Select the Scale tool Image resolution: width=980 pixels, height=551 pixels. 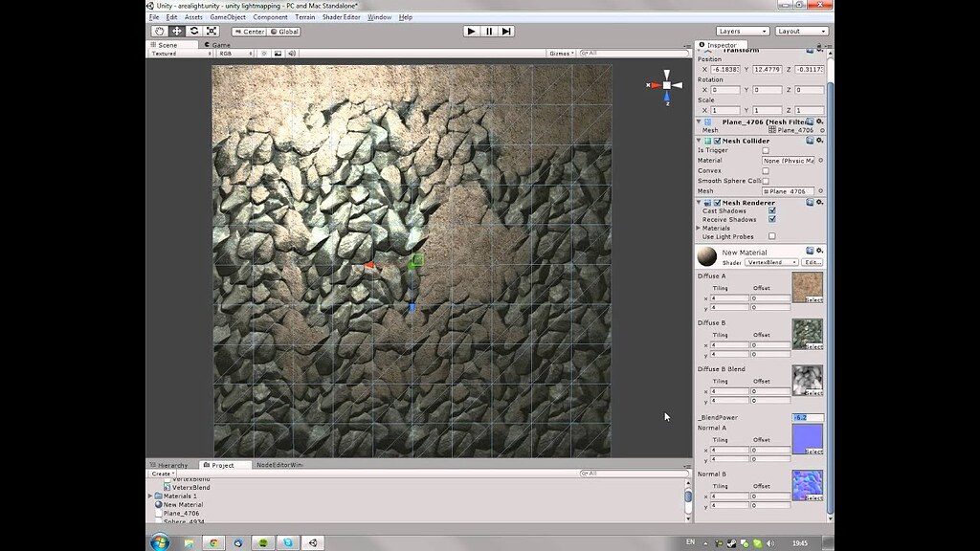pyautogui.click(x=212, y=31)
